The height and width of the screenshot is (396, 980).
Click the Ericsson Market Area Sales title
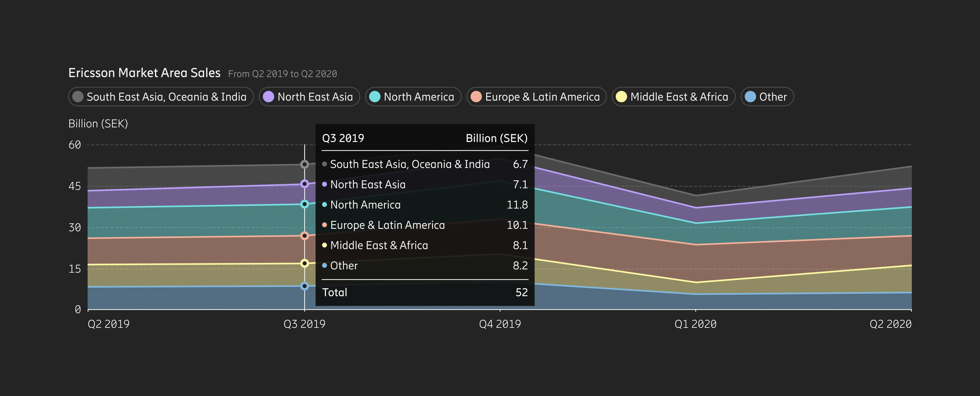[x=144, y=73]
